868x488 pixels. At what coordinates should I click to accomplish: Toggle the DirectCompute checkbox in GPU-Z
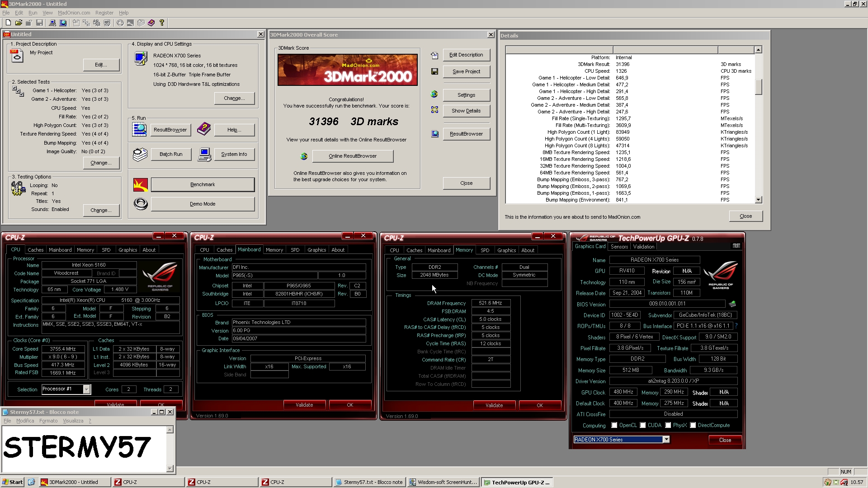(693, 425)
